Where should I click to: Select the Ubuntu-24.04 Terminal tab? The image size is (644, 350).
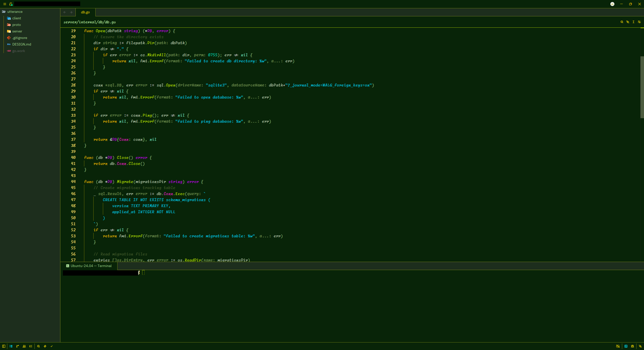[x=89, y=266]
